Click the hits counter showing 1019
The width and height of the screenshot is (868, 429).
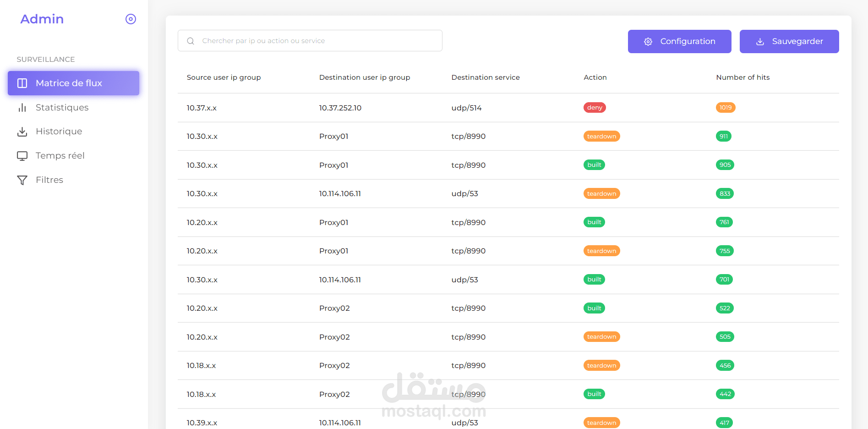pyautogui.click(x=725, y=107)
